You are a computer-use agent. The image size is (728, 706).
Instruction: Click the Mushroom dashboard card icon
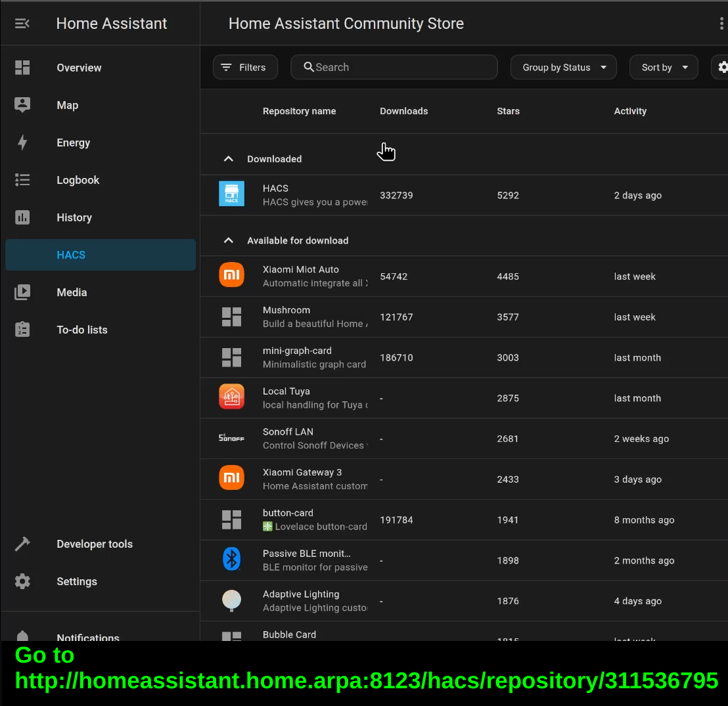(x=232, y=317)
